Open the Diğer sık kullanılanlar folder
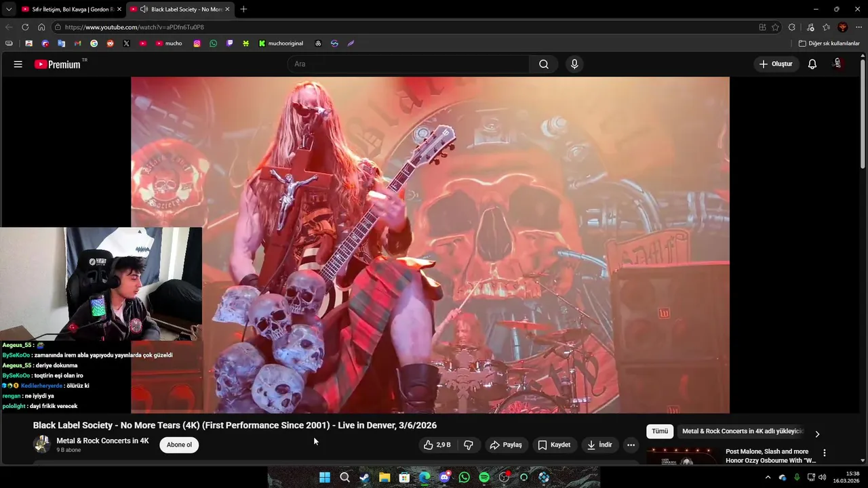Image resolution: width=868 pixels, height=488 pixels. tap(829, 43)
